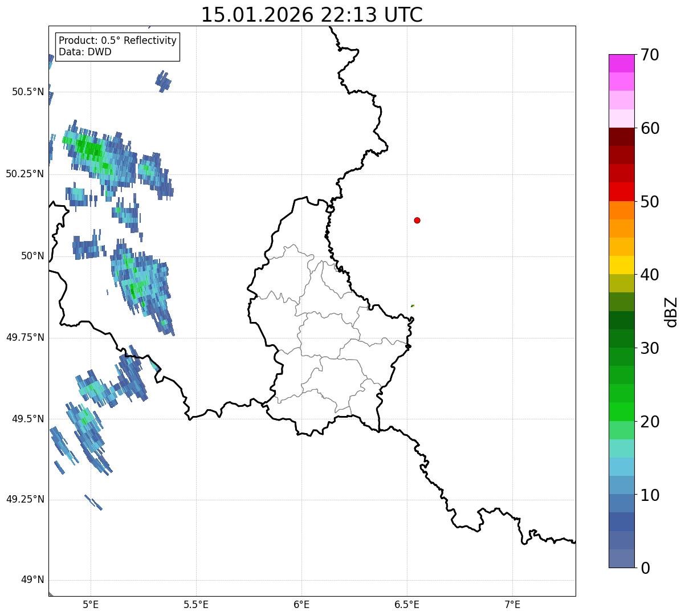This screenshot has width=685, height=616.
Task: Click the bright red colorbar segment above 50
Action: point(621,191)
